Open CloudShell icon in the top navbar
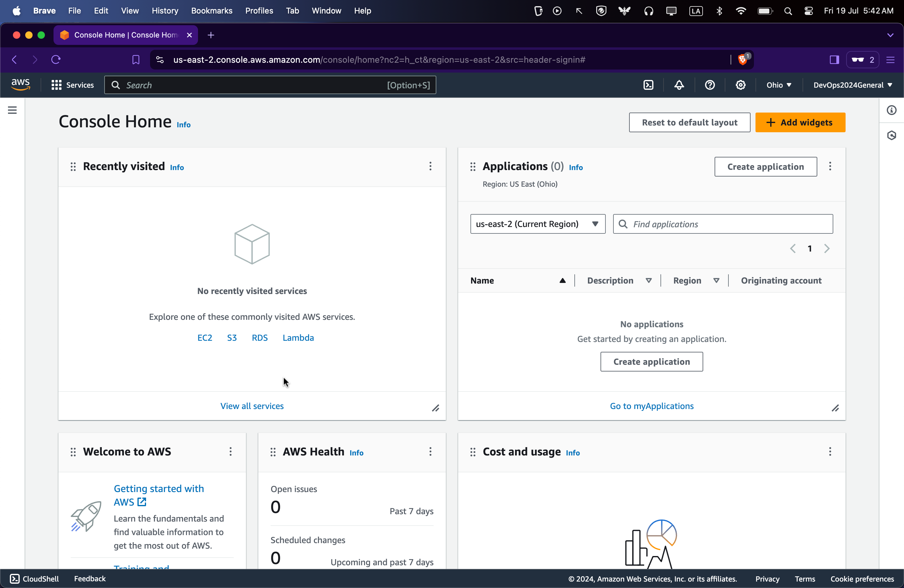Screen dimensions: 904x588 coord(648,85)
